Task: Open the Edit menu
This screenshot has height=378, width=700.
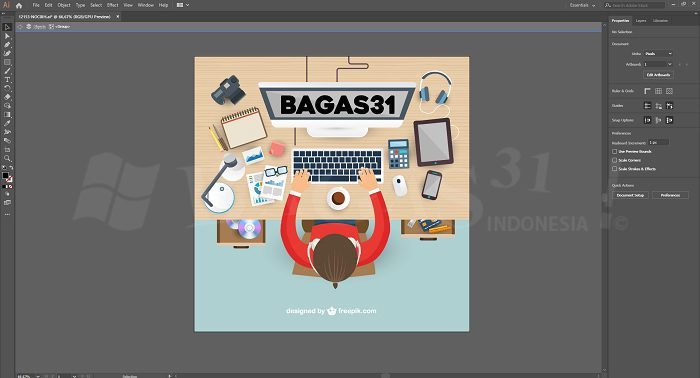Action: coord(49,5)
